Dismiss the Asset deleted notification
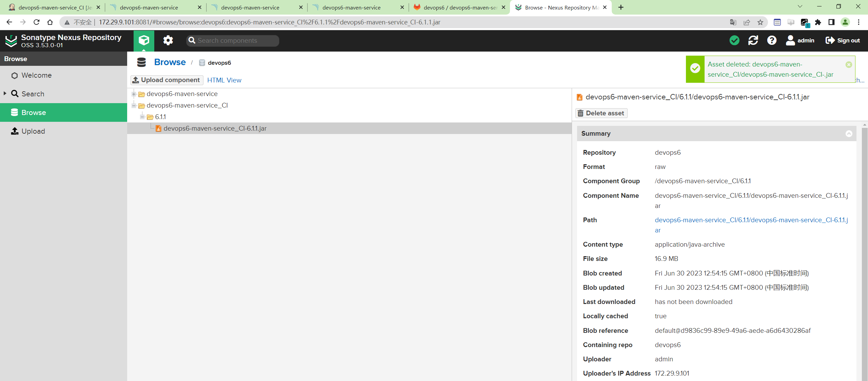Viewport: 868px width, 381px height. pos(849,64)
